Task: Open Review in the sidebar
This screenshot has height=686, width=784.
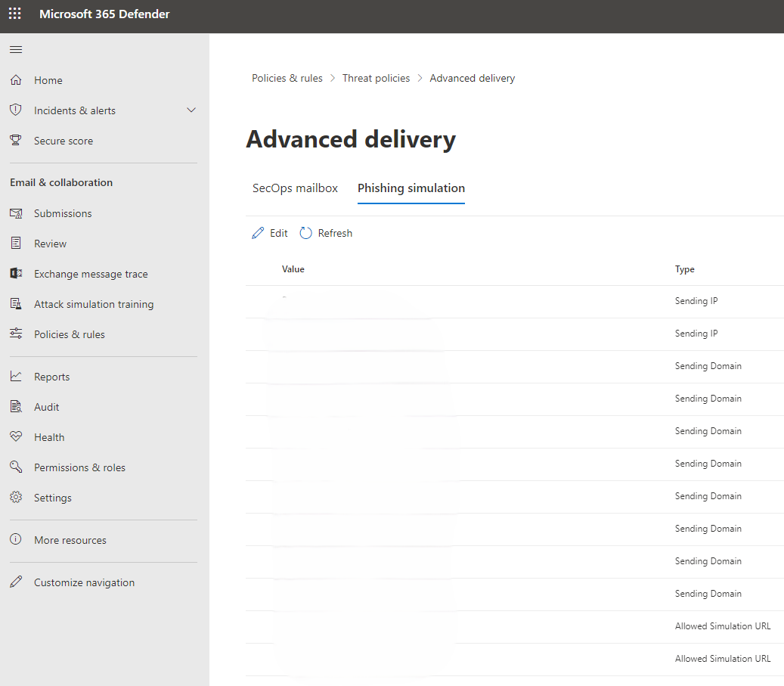Action: 50,244
